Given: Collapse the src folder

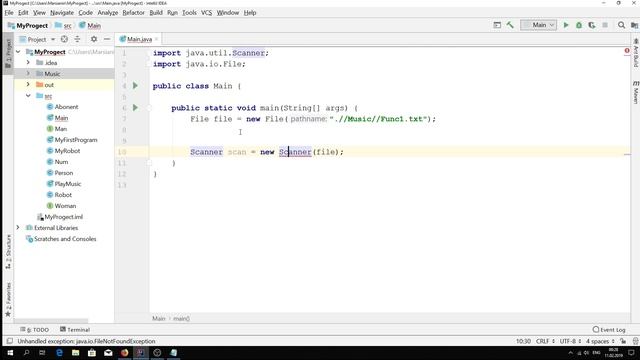Looking at the screenshot, I should 28,96.
